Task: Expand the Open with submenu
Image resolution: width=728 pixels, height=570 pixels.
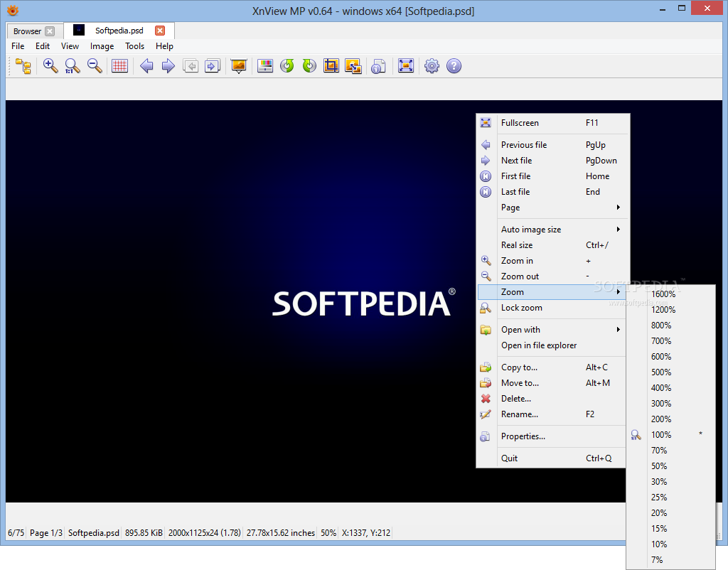Action: coord(553,330)
